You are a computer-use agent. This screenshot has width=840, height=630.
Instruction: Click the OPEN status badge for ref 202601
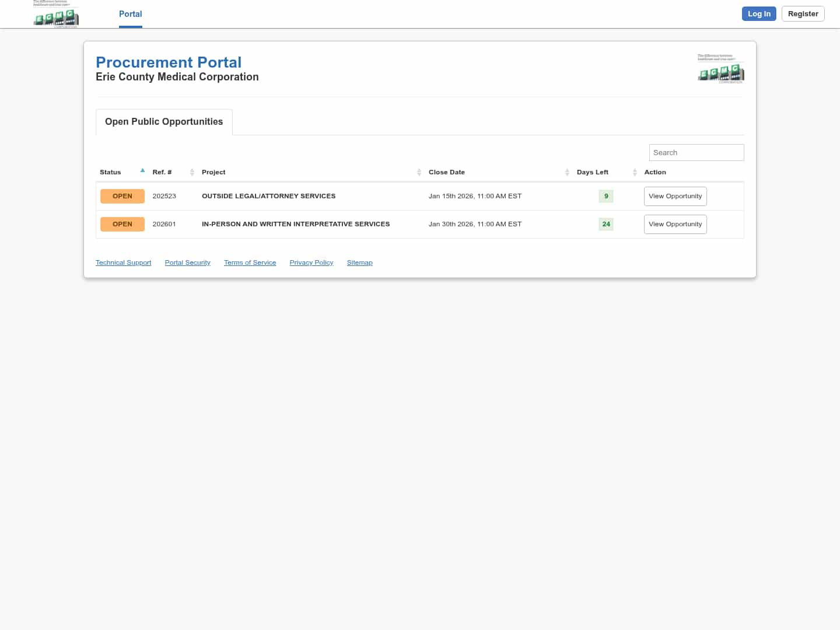[x=123, y=224]
